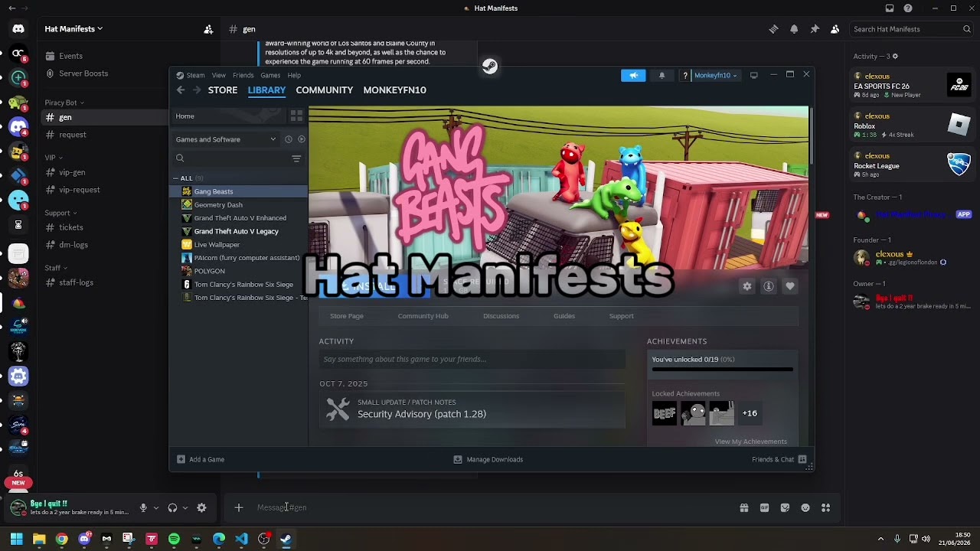Image resolution: width=980 pixels, height=551 pixels.
Task: Click achievements progress bar
Action: point(722,369)
